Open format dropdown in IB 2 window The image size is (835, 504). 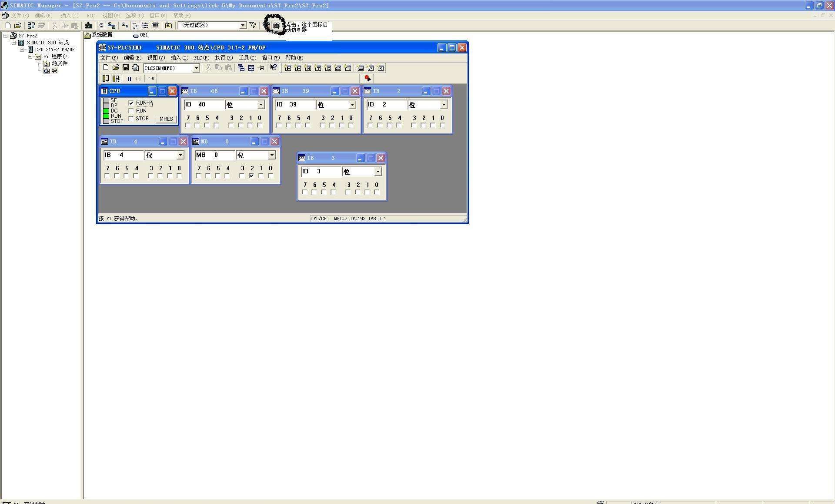coord(444,105)
